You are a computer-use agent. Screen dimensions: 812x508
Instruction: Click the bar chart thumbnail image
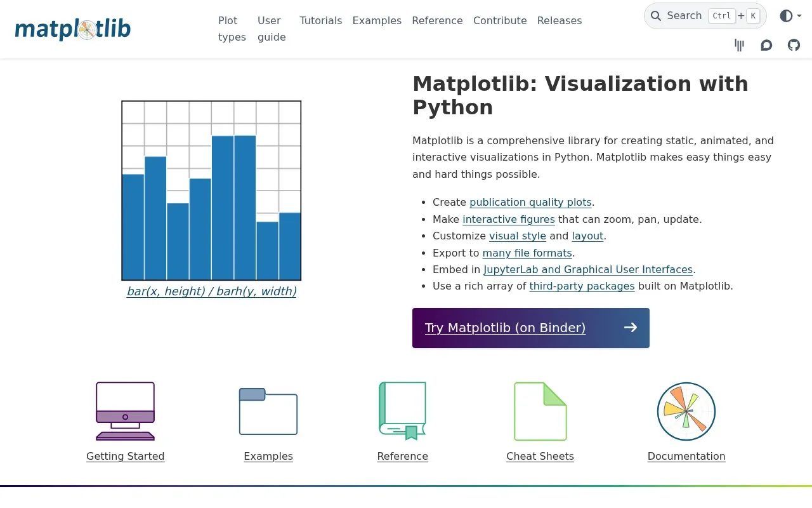(211, 190)
